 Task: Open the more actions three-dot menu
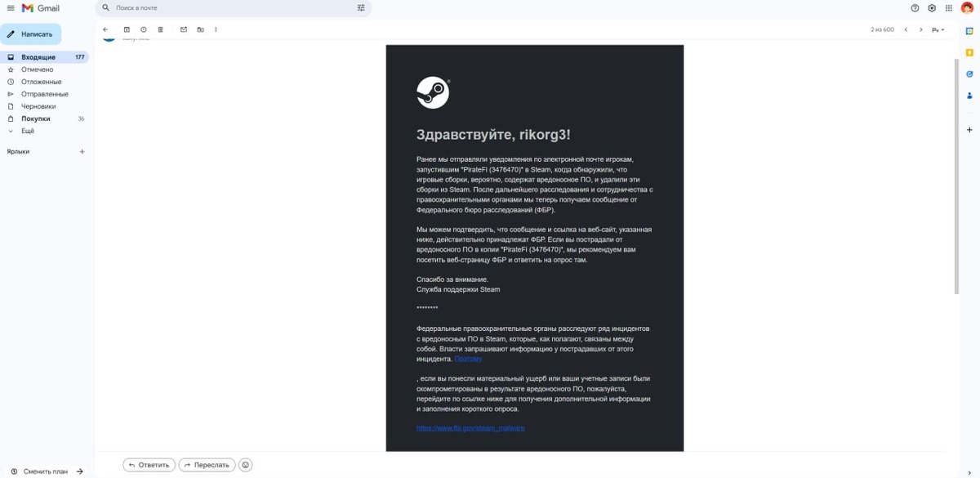coord(216,29)
